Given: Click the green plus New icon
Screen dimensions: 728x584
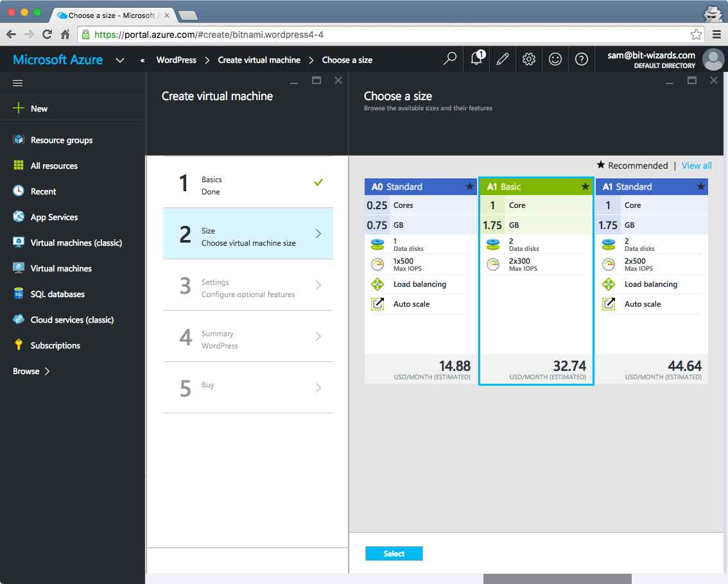Looking at the screenshot, I should pyautogui.click(x=18, y=108).
